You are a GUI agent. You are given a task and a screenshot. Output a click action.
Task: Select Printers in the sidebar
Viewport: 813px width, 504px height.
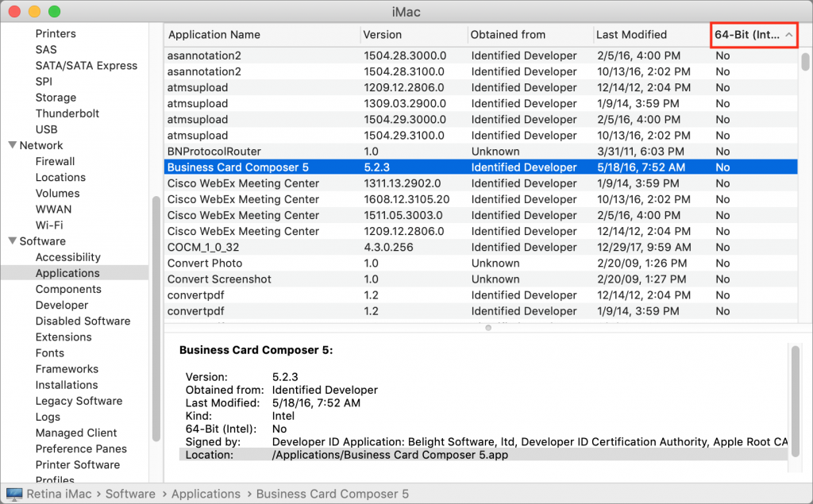[56, 33]
